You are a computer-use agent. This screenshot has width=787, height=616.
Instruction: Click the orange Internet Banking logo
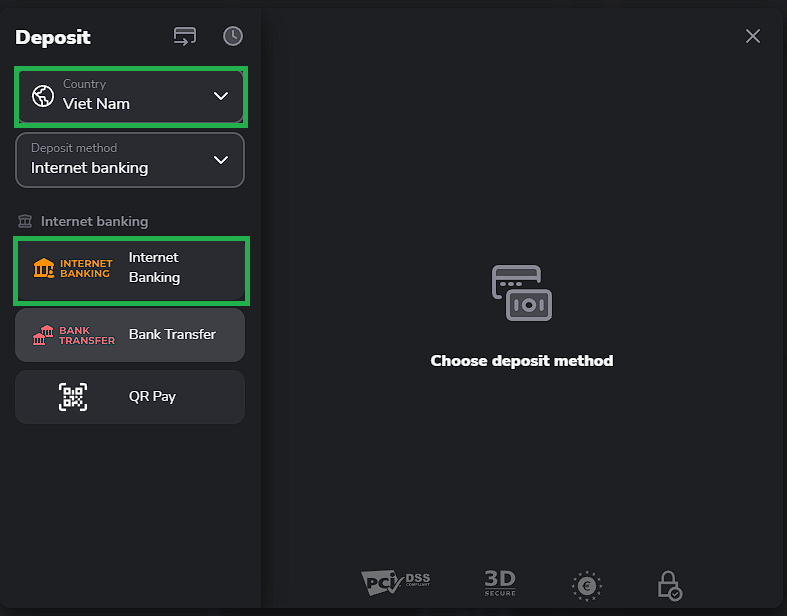click(x=73, y=269)
